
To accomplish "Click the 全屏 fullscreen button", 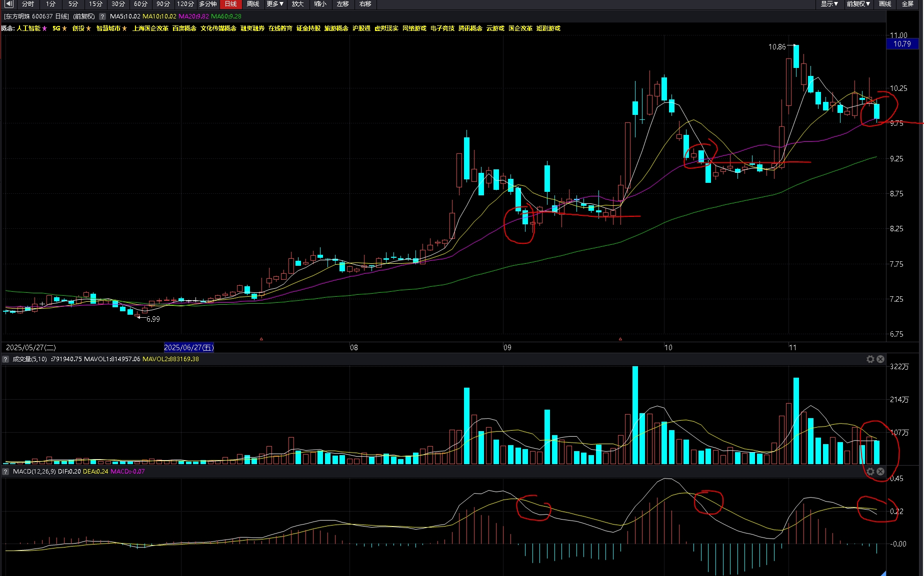I will tap(907, 4).
